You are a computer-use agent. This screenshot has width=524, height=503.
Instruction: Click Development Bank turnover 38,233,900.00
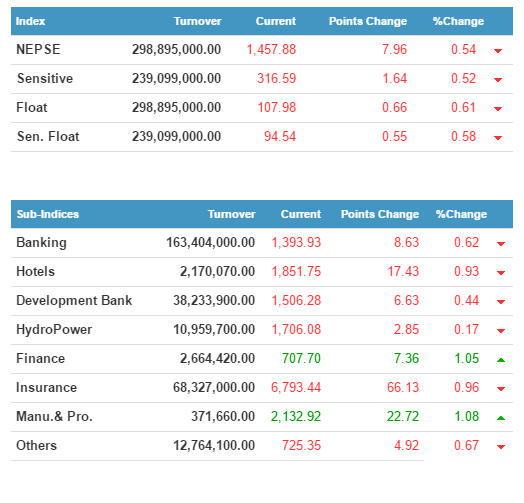(x=214, y=300)
